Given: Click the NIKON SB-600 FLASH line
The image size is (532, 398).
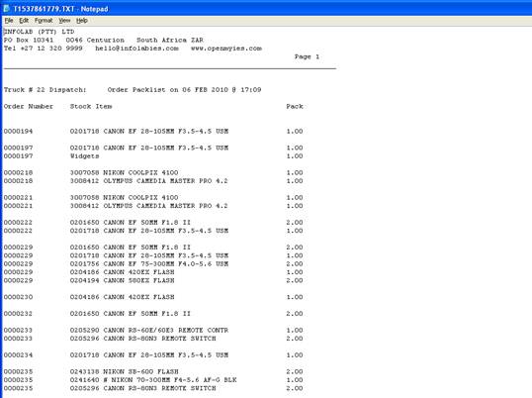Looking at the screenshot, I should [153, 371].
